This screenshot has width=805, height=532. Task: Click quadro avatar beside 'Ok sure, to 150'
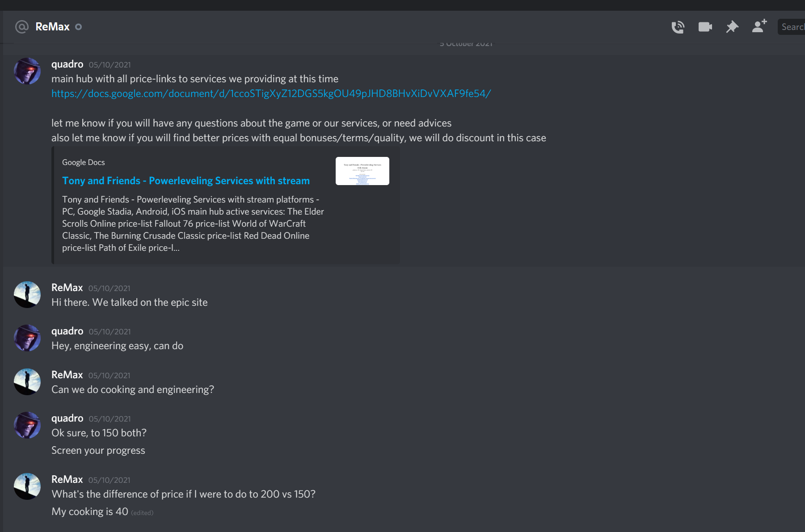pos(27,425)
